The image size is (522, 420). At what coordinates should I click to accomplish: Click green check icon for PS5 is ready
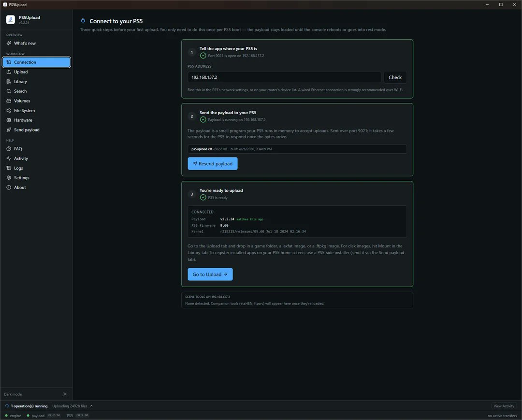[x=203, y=197]
